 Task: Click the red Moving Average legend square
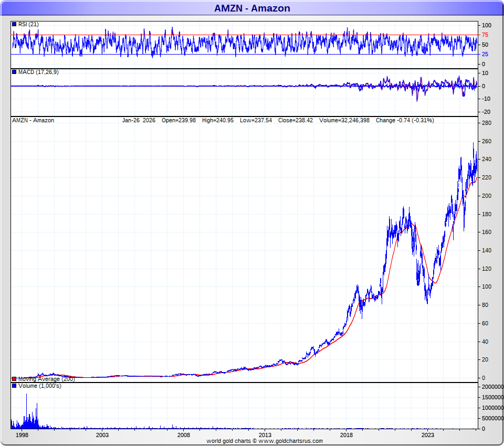coord(14,379)
